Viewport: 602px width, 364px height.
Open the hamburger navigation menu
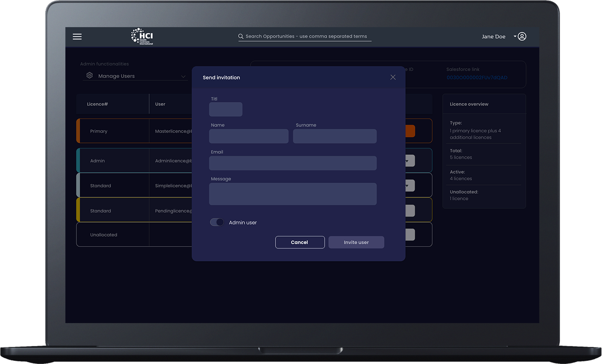point(77,36)
